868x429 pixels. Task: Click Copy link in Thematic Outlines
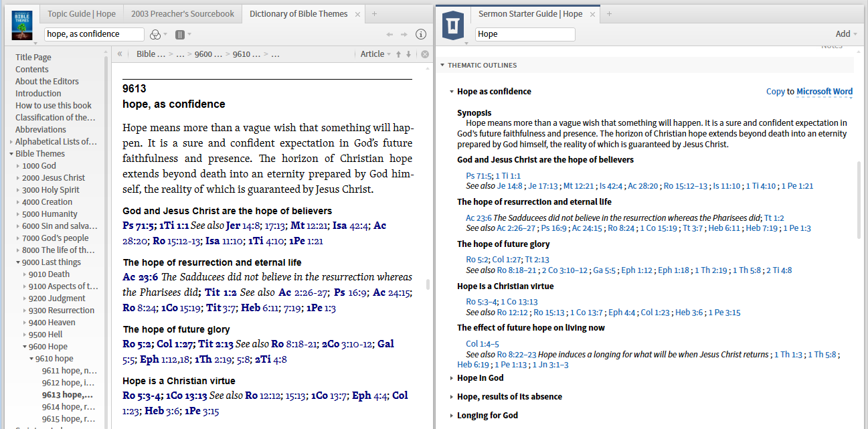pos(775,92)
